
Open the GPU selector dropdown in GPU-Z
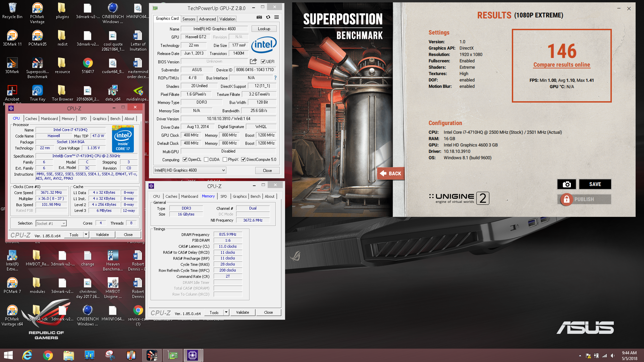(190, 170)
